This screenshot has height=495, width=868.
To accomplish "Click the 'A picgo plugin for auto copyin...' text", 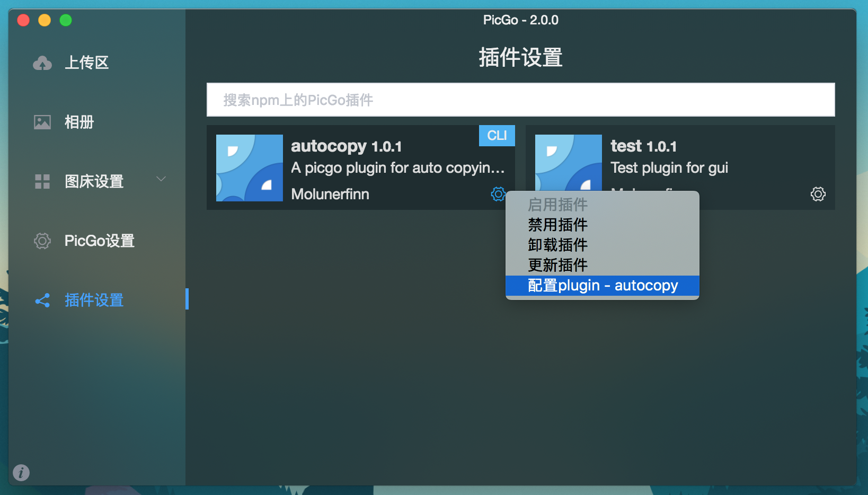I will tap(397, 168).
